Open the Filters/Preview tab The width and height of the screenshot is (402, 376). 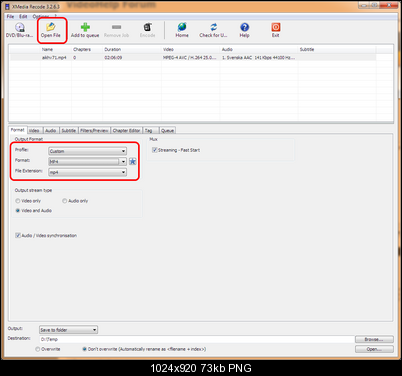[x=94, y=130]
